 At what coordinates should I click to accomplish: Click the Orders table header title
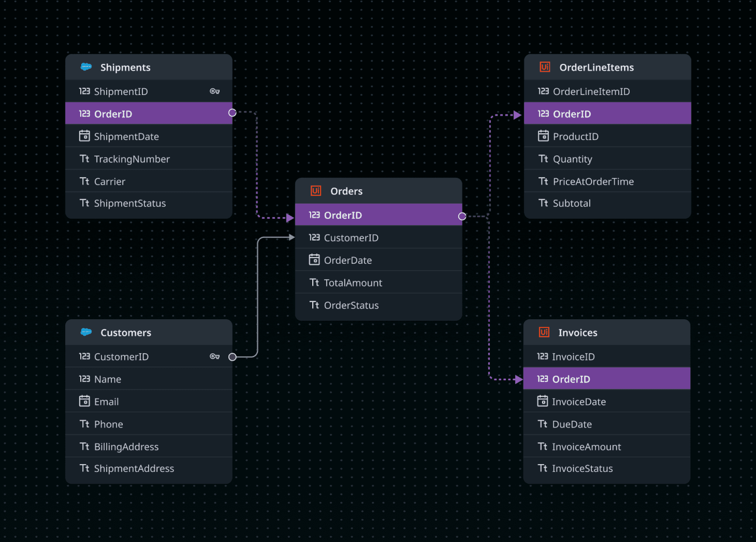point(346,191)
